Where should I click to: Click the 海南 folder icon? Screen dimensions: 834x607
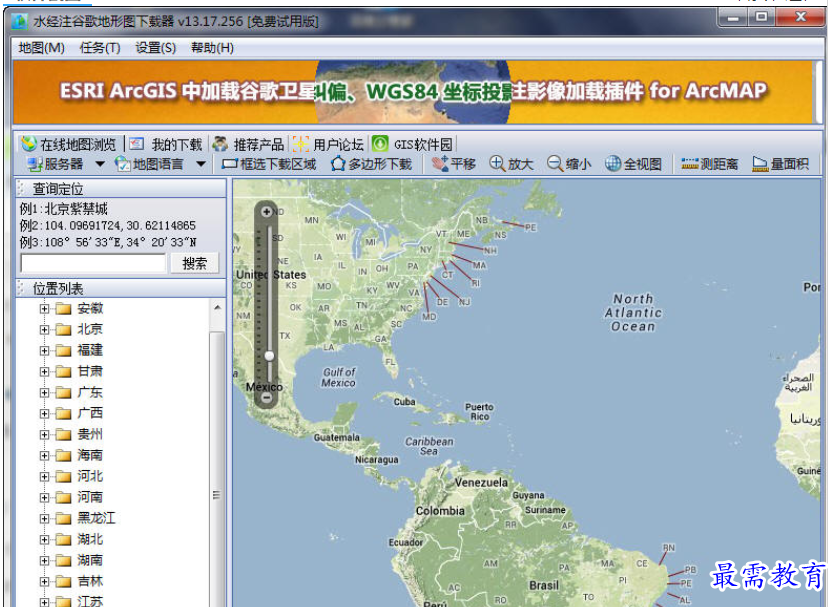click(x=63, y=455)
